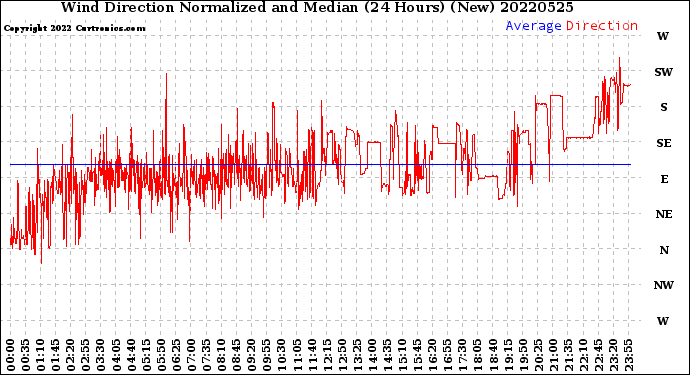Viewport: 690px width, 375px height.
Task: Click the E direction axis label
Action: pos(664,179)
